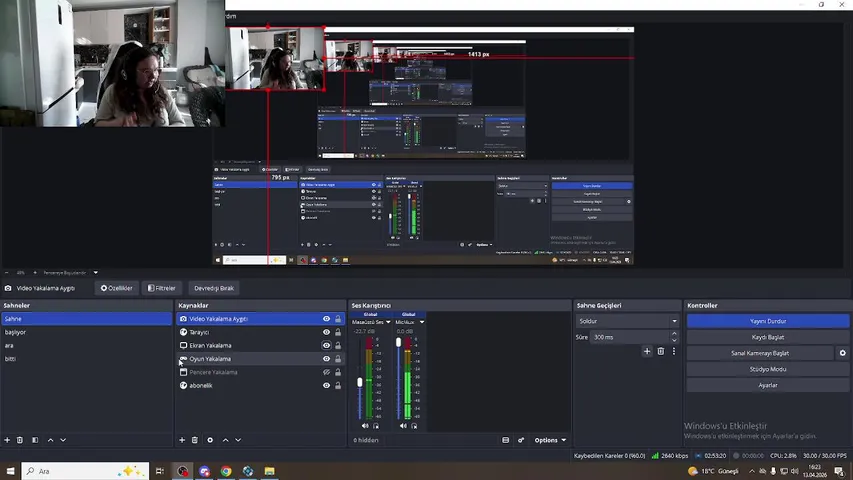Hide the Oyun Yakalama source

coord(326,359)
